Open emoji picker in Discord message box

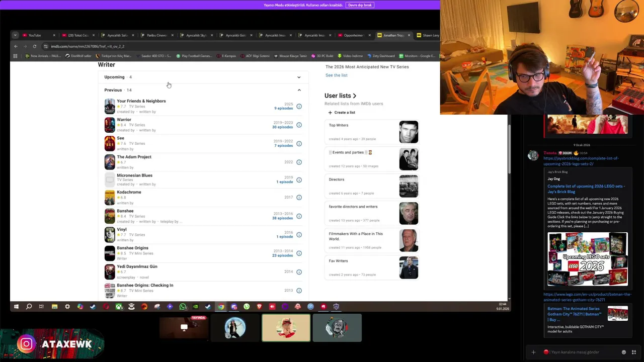624,352
